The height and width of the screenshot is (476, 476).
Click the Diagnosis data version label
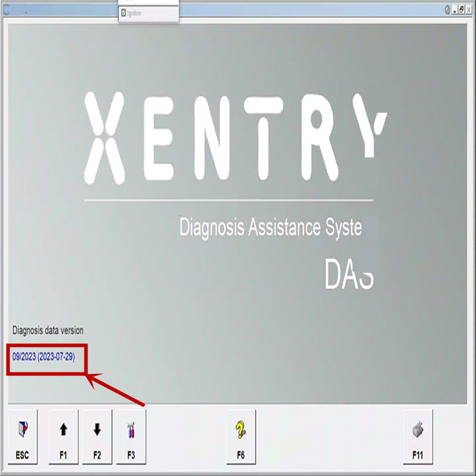pos(48,330)
